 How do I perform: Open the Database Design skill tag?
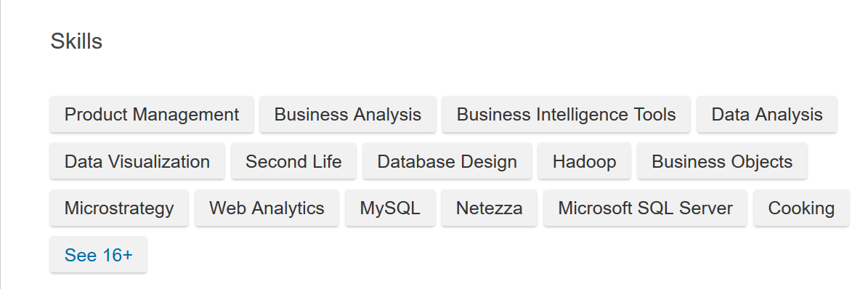pyautogui.click(x=447, y=162)
